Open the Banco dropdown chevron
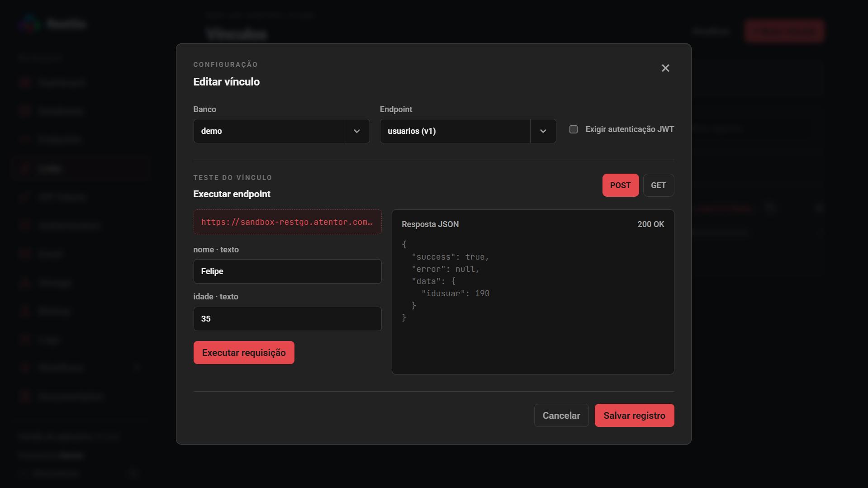Viewport: 868px width, 488px height. click(x=356, y=131)
